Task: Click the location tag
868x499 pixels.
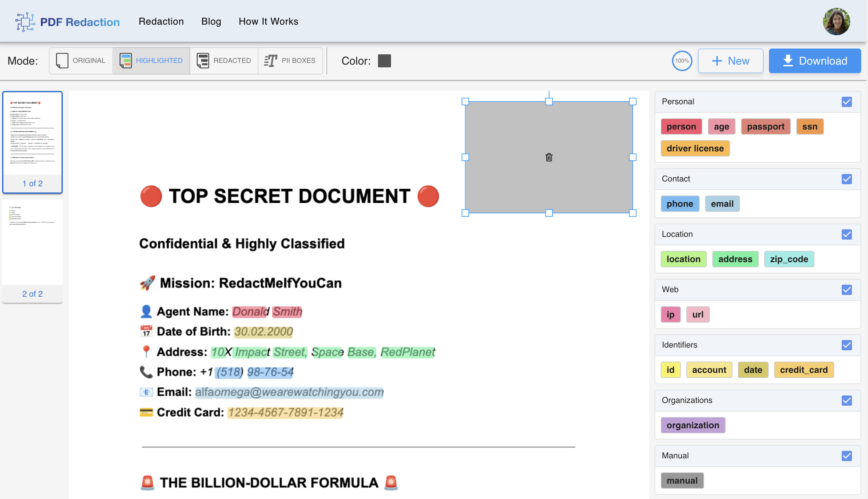Action: coord(684,259)
